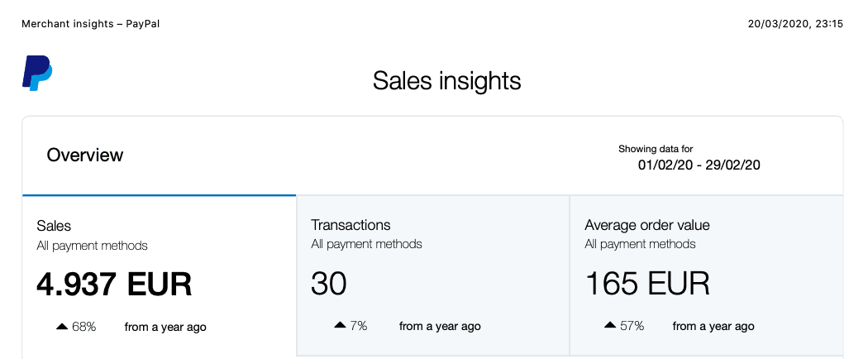Click 'from a year ago' under Sales

pos(165,327)
